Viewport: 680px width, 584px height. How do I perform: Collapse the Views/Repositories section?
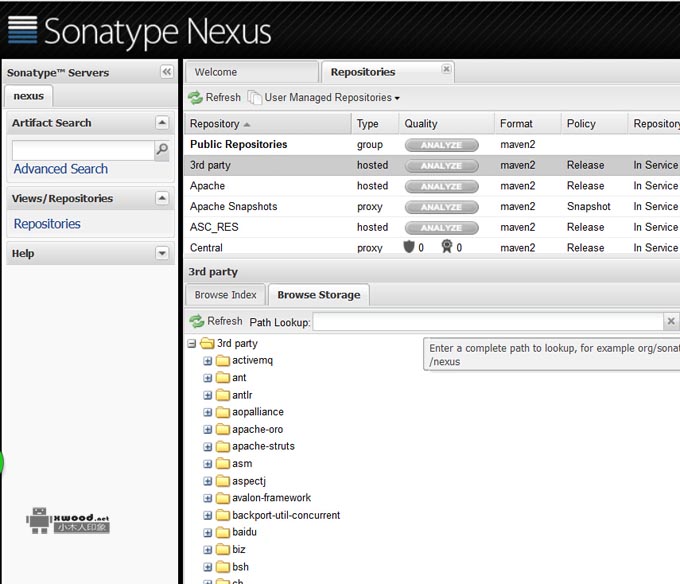162,198
